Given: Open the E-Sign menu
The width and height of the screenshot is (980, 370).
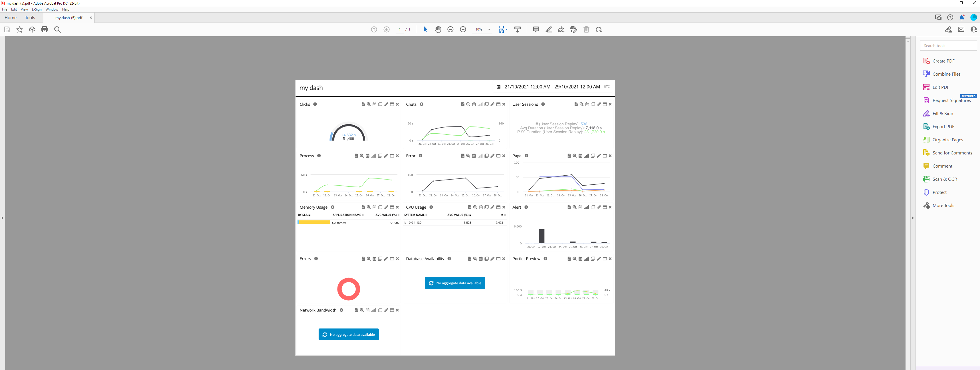Looking at the screenshot, I should coord(37,9).
